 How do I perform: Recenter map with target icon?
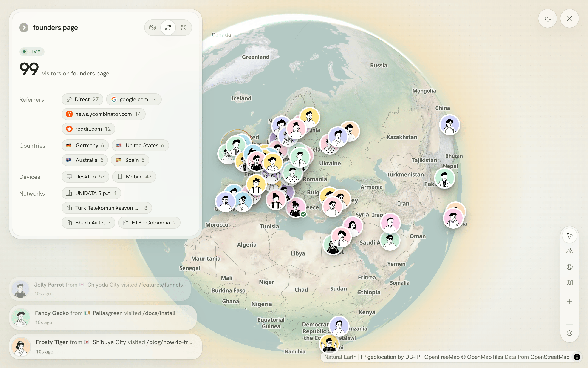[x=570, y=333]
